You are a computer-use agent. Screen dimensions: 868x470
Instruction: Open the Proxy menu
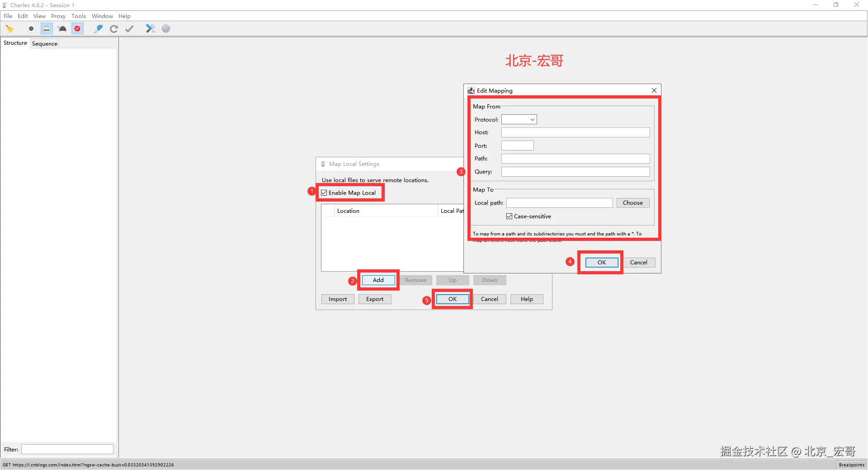(x=58, y=16)
